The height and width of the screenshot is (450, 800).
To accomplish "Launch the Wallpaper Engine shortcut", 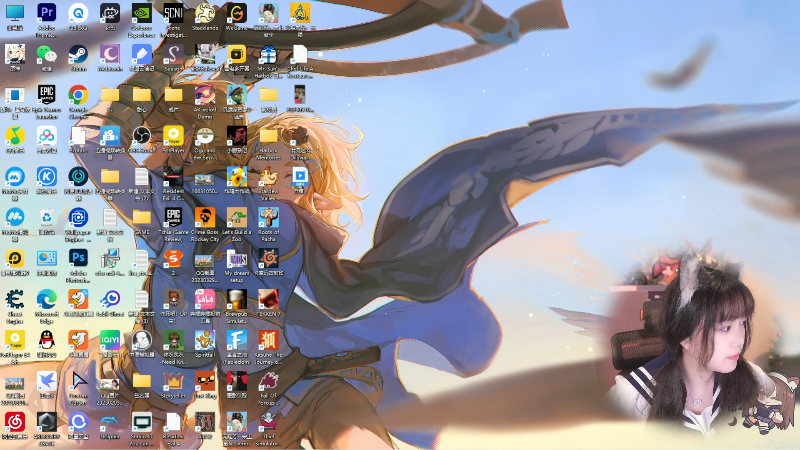I will pos(78,217).
